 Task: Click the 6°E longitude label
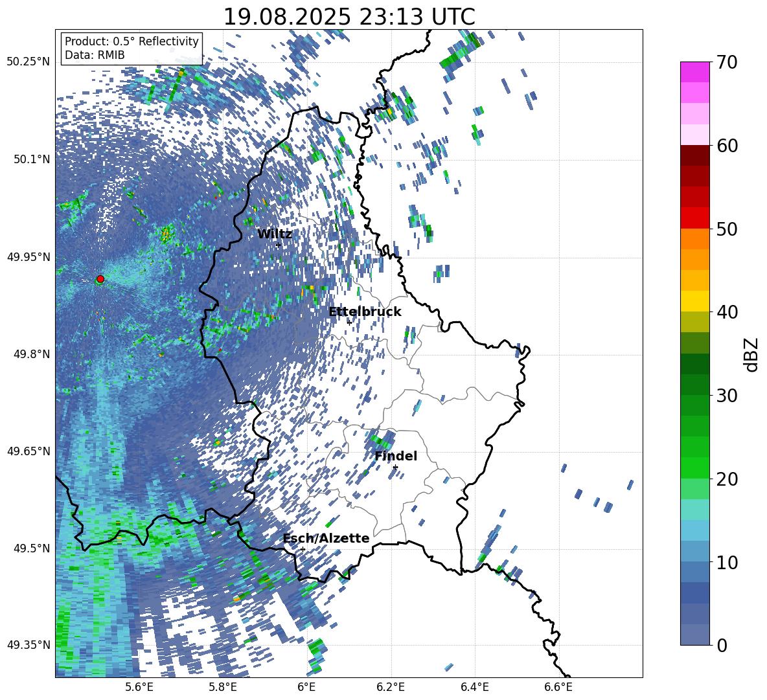[x=306, y=687]
